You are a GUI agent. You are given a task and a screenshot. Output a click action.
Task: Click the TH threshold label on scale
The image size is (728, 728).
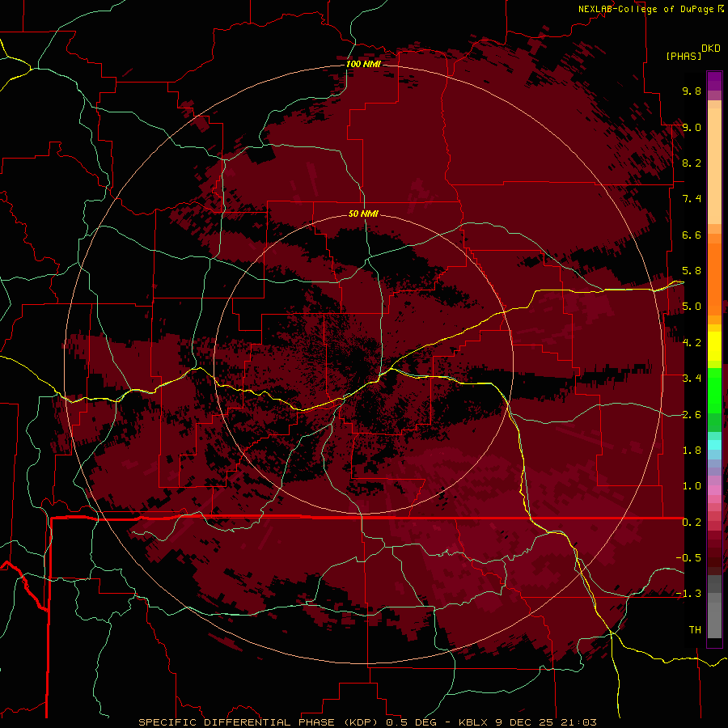click(x=695, y=630)
